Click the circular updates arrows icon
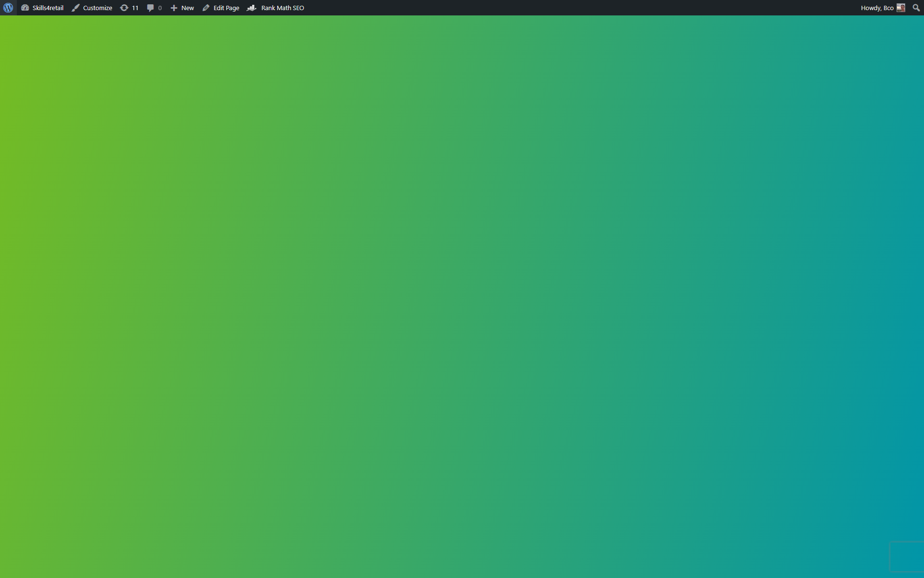 (124, 8)
